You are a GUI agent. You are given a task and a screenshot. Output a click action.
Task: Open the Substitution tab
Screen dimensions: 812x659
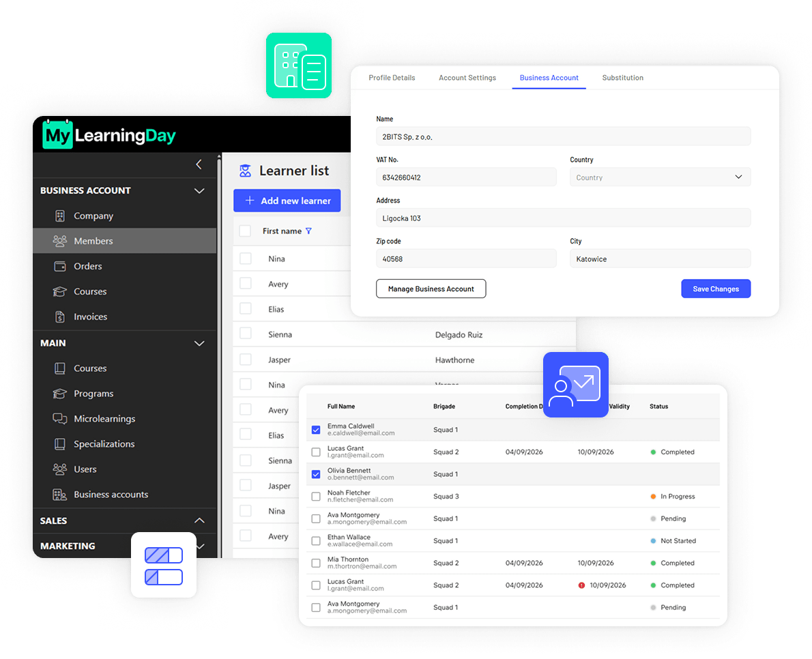pyautogui.click(x=622, y=78)
